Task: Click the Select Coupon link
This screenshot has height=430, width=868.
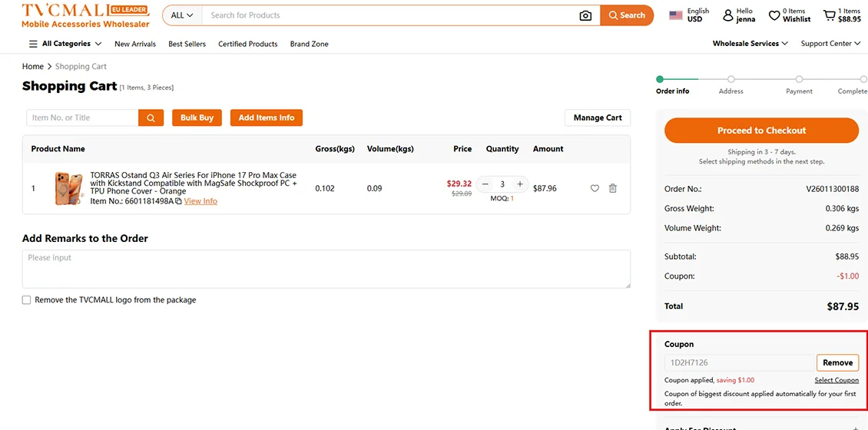Action: (x=837, y=380)
